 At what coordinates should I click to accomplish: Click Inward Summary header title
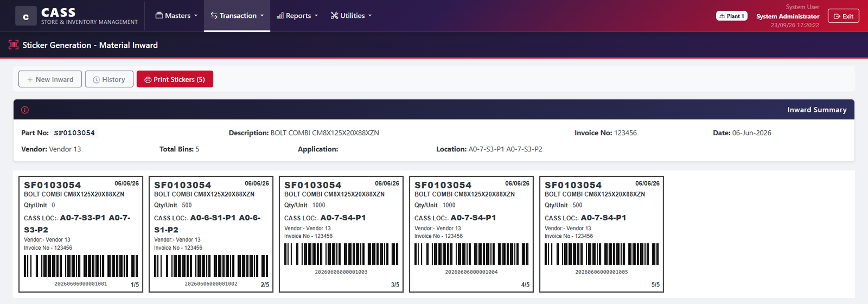point(817,110)
